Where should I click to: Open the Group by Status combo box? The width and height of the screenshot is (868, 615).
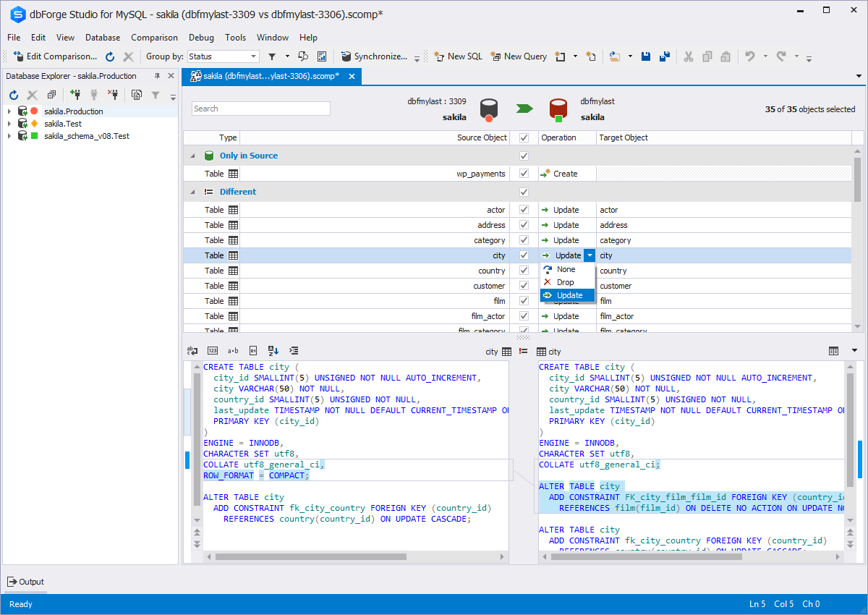coord(223,56)
